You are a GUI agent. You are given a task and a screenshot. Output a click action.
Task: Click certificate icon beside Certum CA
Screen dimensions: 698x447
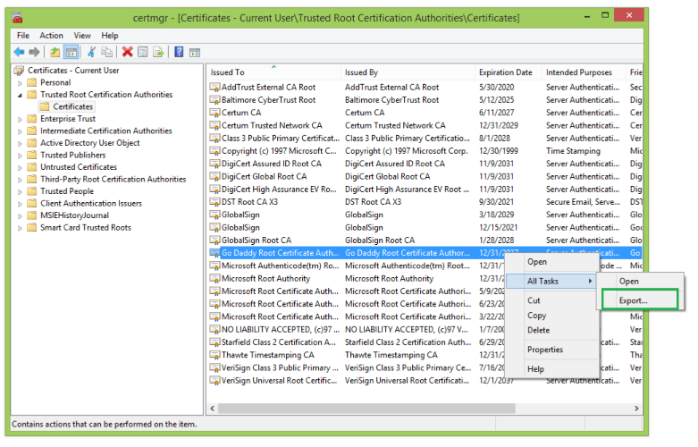pyautogui.click(x=215, y=113)
